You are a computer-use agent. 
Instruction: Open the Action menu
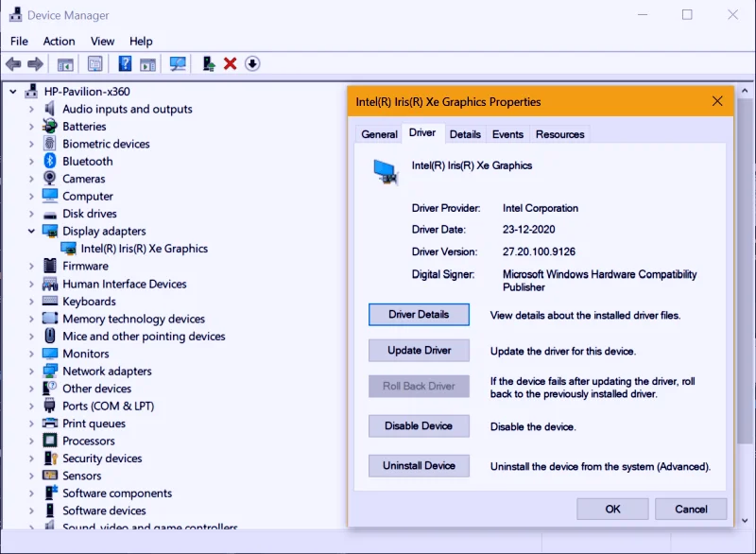(x=59, y=41)
